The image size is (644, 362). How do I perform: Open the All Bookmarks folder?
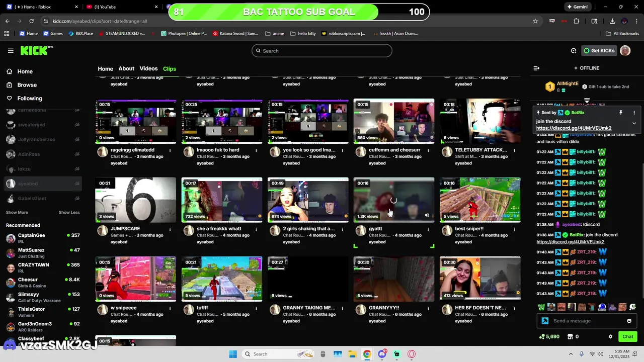622,34
